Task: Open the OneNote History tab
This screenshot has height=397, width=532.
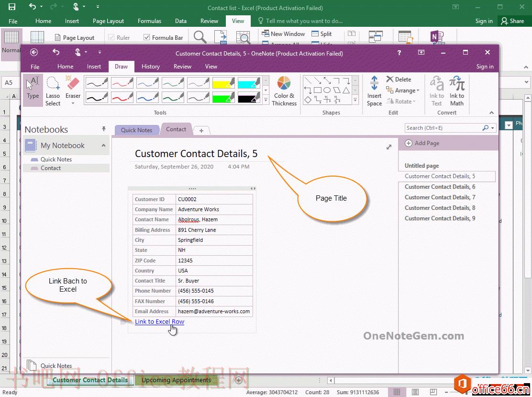Action: click(150, 67)
